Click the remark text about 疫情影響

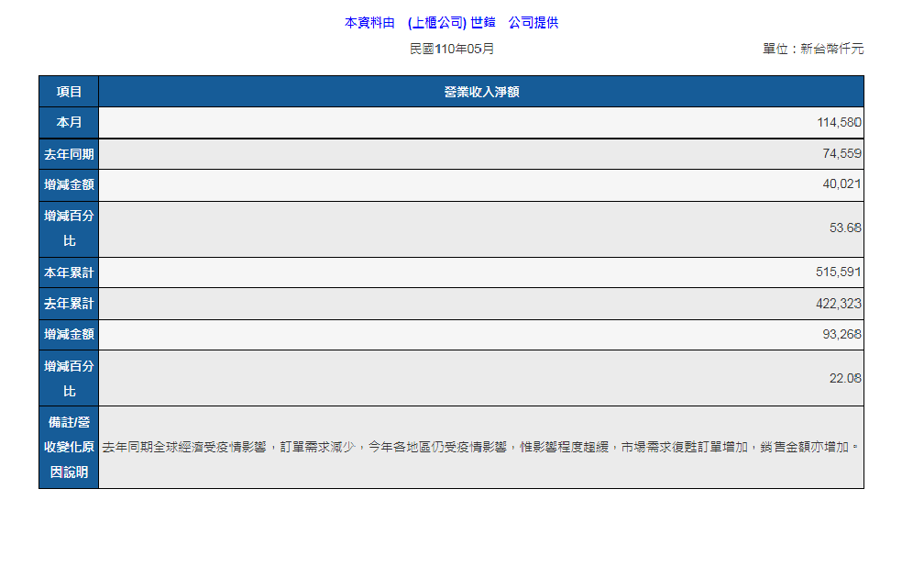pyautogui.click(x=481, y=448)
